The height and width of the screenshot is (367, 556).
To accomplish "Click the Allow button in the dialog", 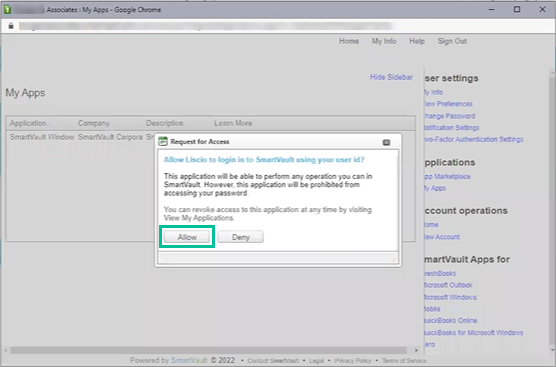I will (187, 237).
